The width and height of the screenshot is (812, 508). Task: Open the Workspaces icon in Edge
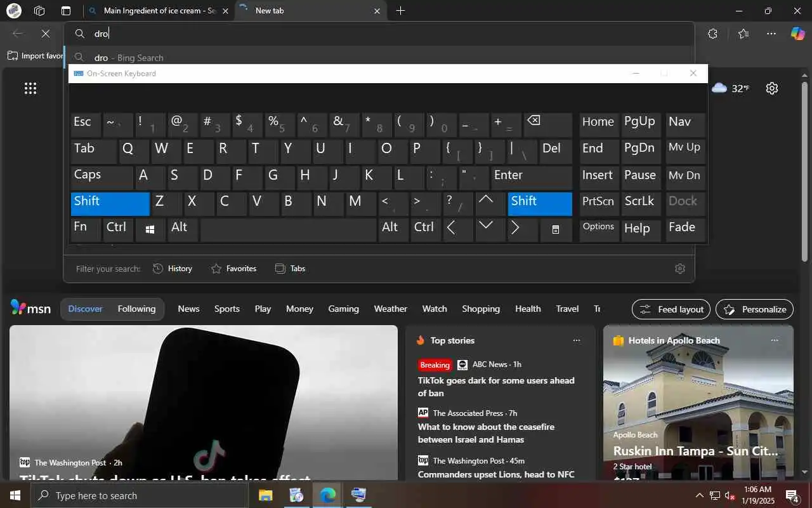tap(39, 11)
